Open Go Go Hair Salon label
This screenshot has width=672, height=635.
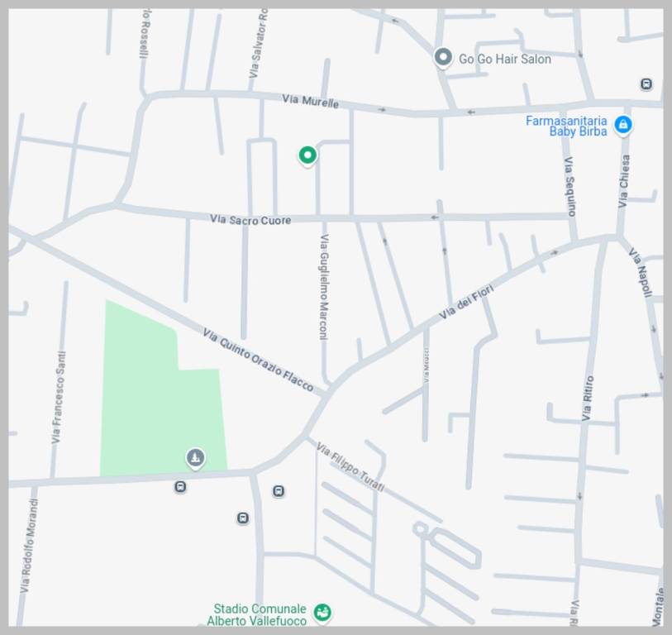[x=505, y=60]
